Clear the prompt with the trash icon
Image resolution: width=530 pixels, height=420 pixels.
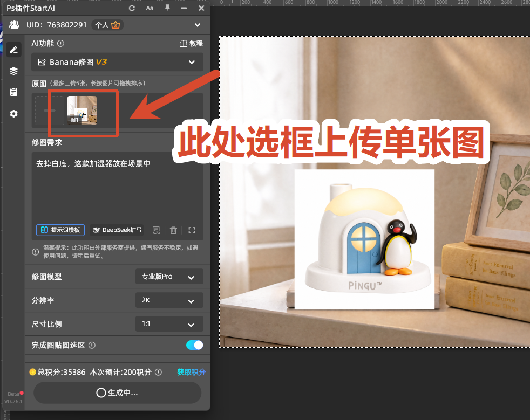(x=173, y=230)
